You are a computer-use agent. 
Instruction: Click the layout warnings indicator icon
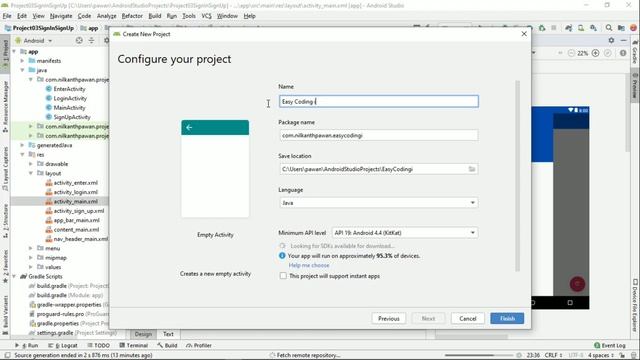pos(623,53)
